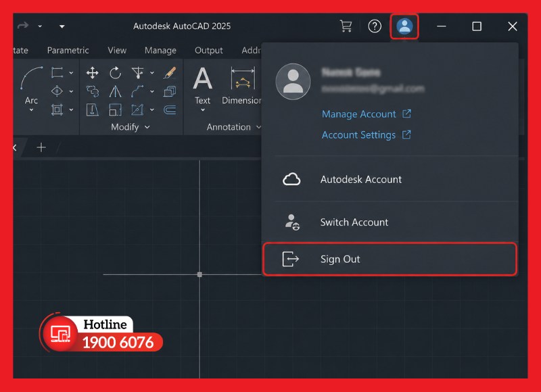Screen dimensions: 541x392
Task: Activate the Mirror tool
Action: pyautogui.click(x=115, y=91)
